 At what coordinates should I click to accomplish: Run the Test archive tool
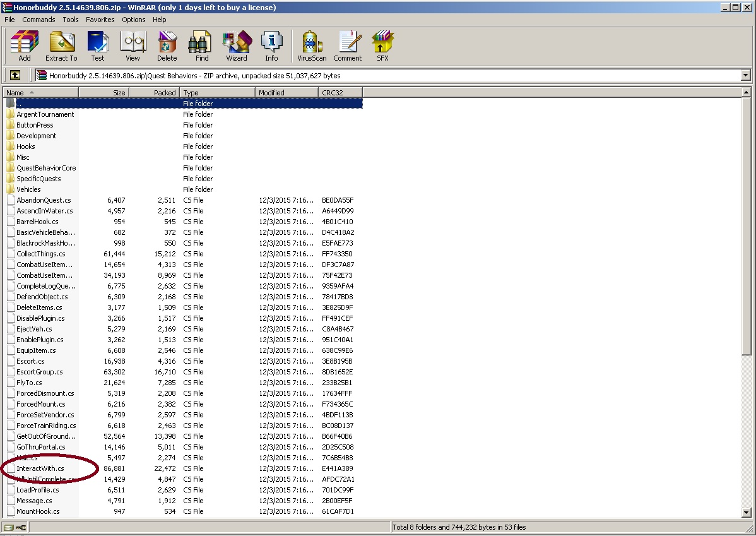click(x=97, y=46)
